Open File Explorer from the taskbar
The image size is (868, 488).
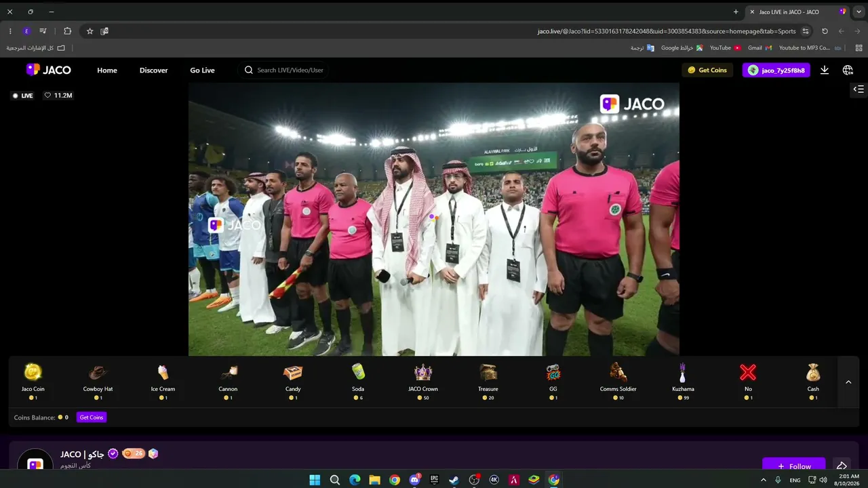[x=374, y=480]
